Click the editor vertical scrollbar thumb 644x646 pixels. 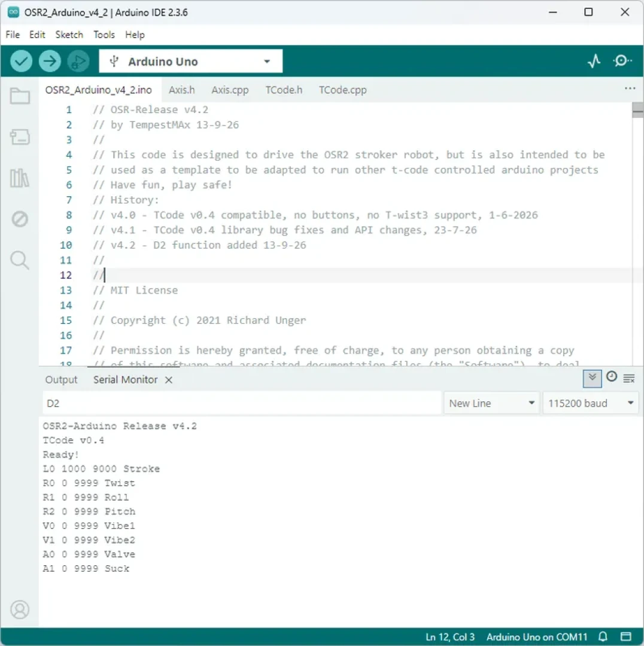[637, 110]
